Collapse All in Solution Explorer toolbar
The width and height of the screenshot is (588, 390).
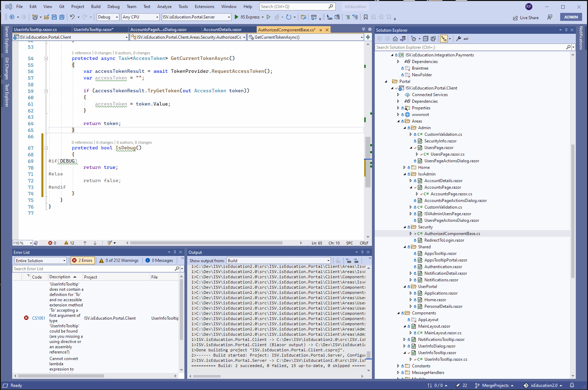tap(426, 38)
